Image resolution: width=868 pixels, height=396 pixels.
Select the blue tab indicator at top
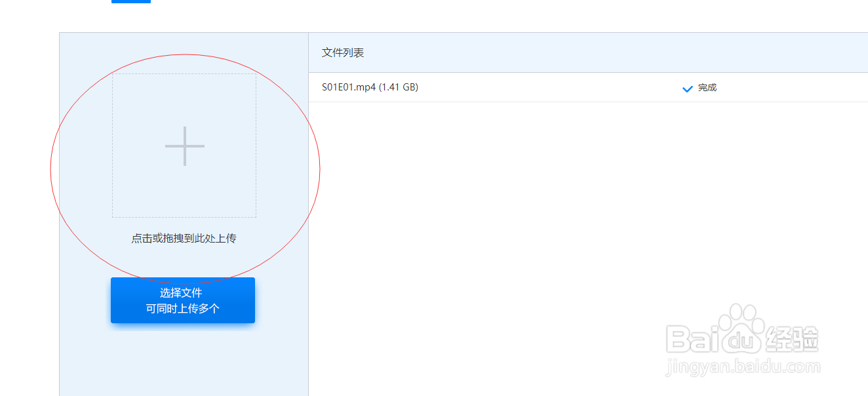(x=131, y=1)
